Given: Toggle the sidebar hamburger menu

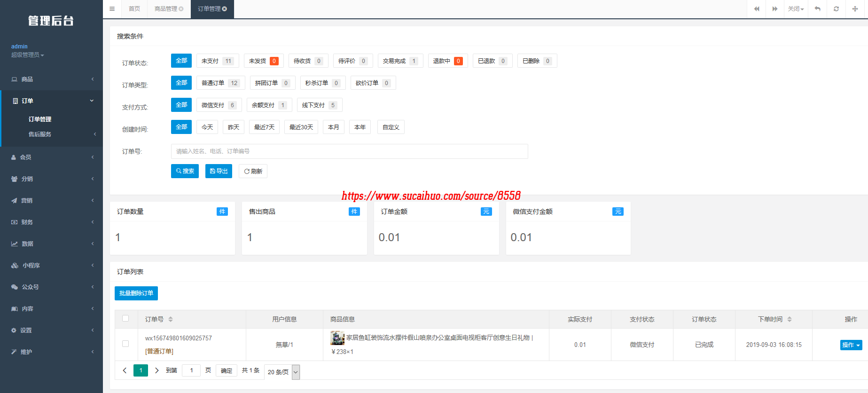Looking at the screenshot, I should (112, 9).
